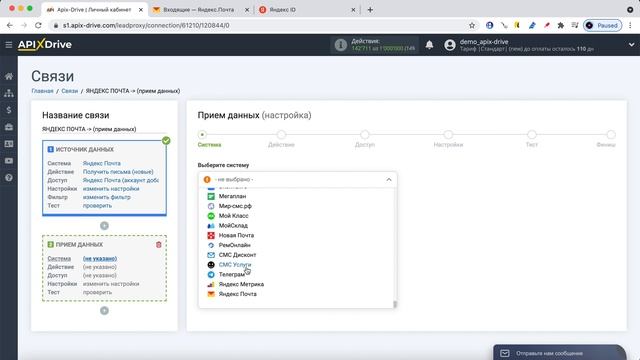Open notifications bell icon
The image size is (640, 360).
[429, 44]
